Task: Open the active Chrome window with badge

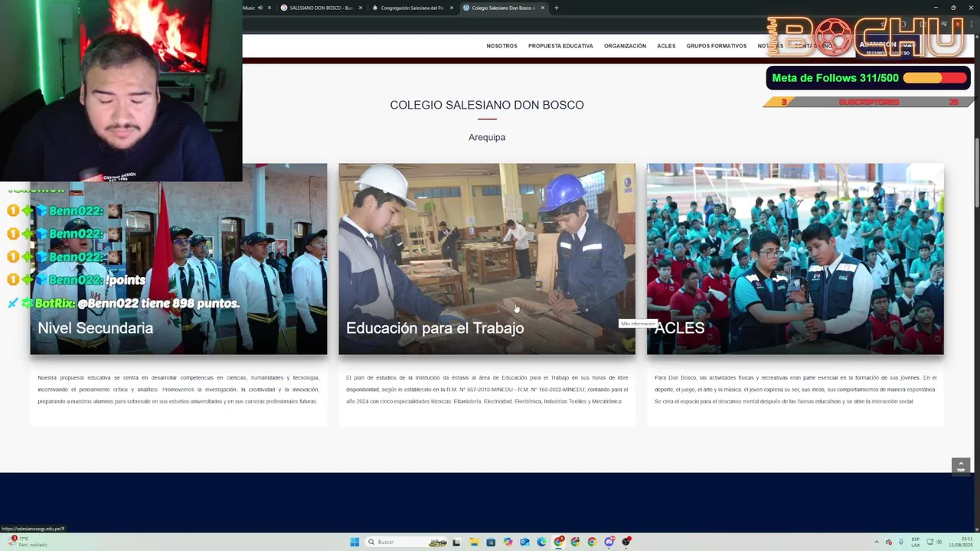Action: click(558, 542)
